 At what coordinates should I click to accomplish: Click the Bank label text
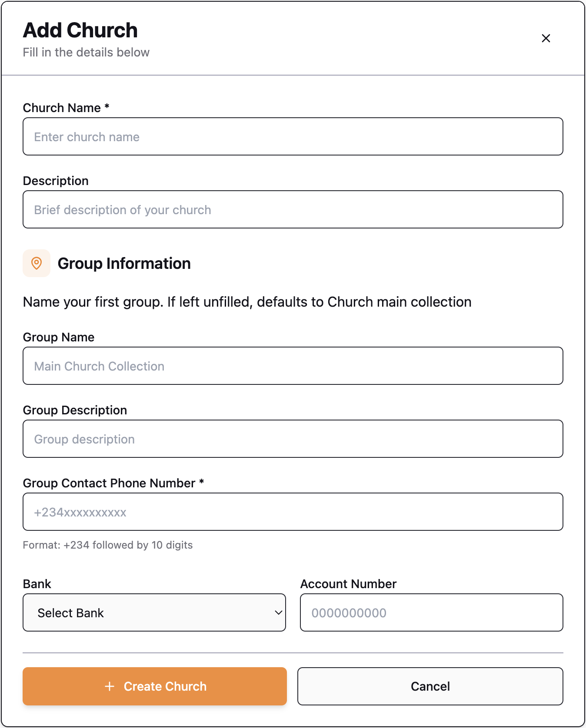[x=37, y=584]
